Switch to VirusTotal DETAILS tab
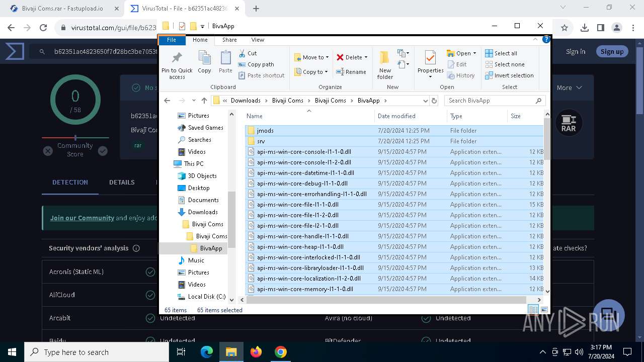This screenshot has height=362, width=644. click(122, 183)
